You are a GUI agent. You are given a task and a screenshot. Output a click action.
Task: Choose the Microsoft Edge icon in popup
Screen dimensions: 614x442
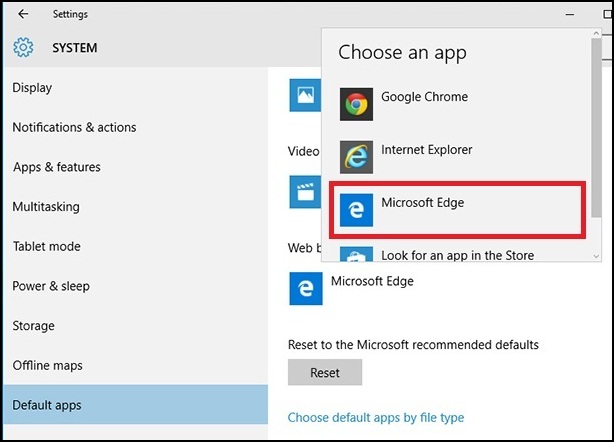coord(356,210)
